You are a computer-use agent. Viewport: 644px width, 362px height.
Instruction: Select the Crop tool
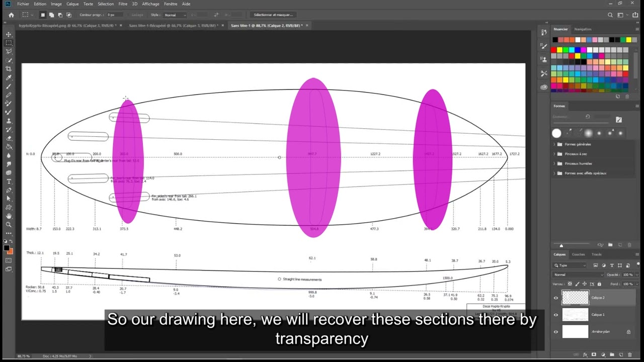point(9,69)
